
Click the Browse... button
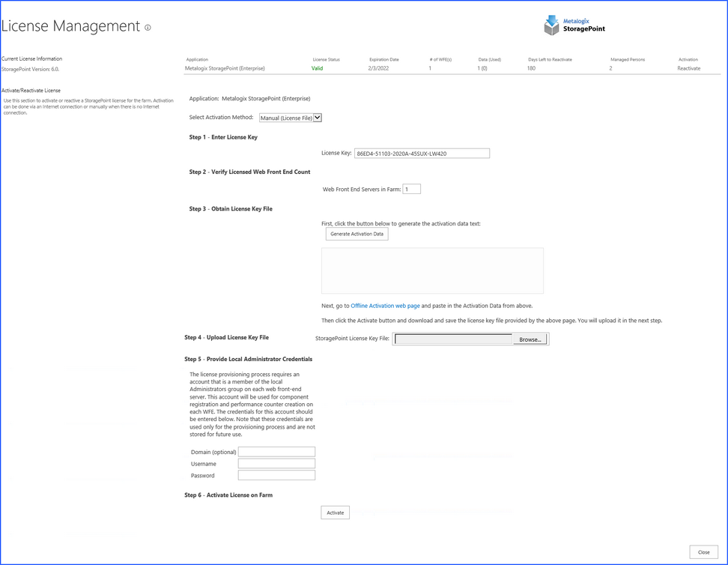point(530,339)
